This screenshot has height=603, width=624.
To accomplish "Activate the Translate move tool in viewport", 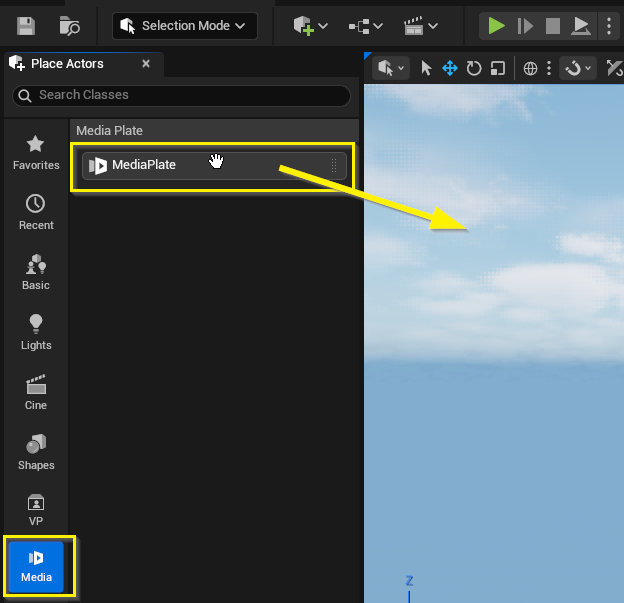I will [x=450, y=68].
